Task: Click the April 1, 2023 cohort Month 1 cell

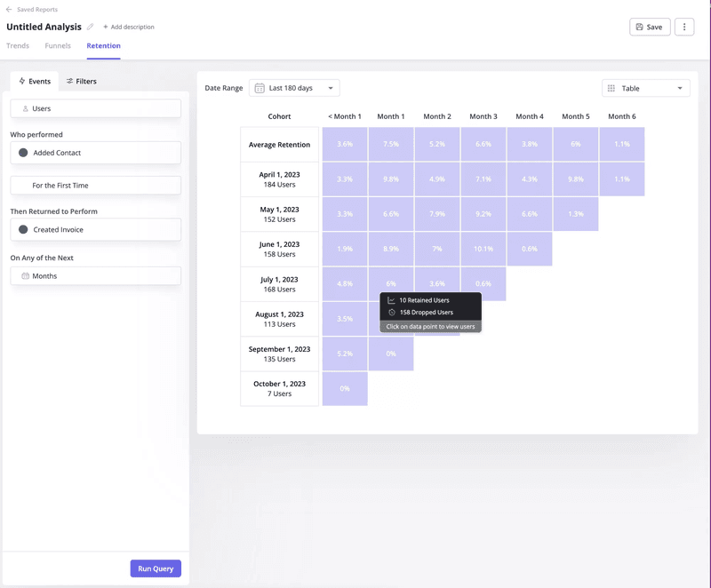Action: 391,179
